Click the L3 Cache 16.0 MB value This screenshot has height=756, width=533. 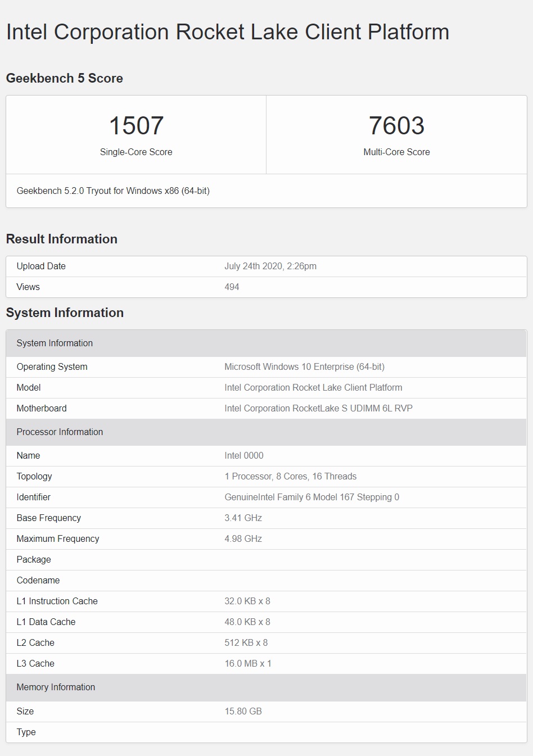pyautogui.click(x=248, y=663)
